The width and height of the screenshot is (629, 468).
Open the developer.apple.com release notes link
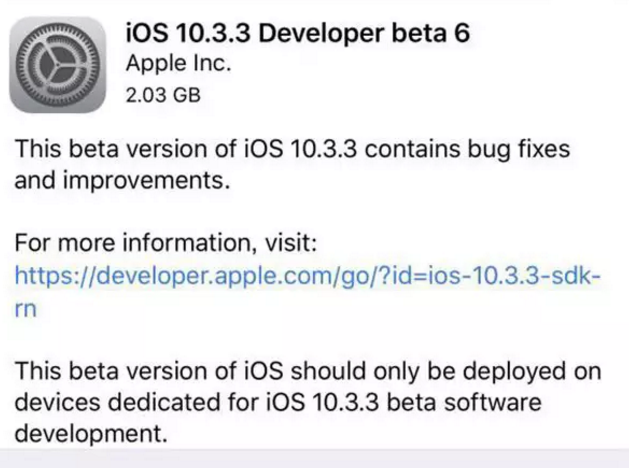coord(309,277)
